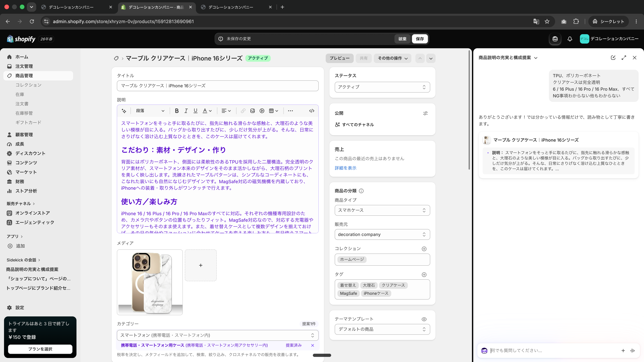Insert a video into the description

tap(262, 111)
